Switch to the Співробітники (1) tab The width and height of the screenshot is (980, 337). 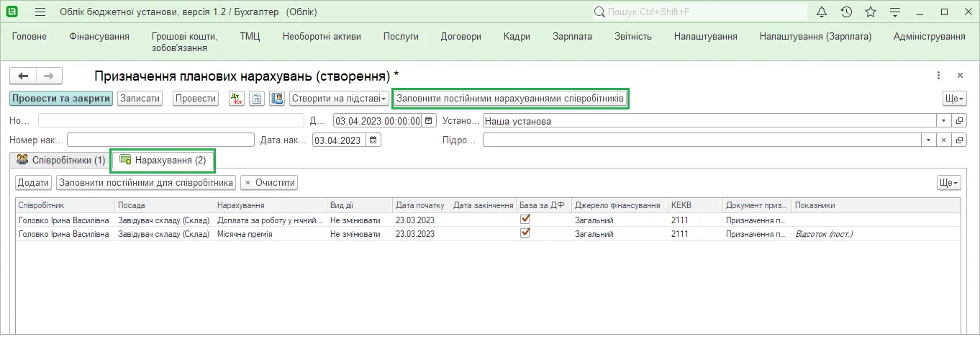[60, 160]
